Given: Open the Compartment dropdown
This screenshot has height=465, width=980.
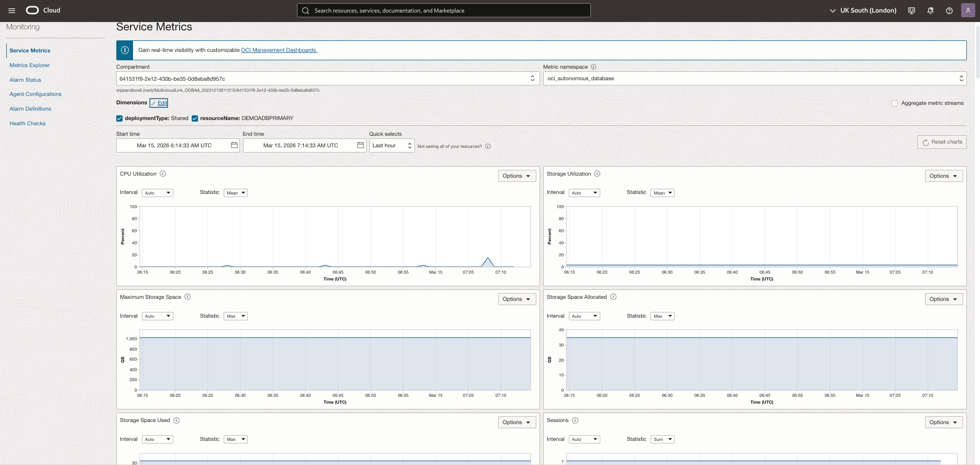Looking at the screenshot, I should coord(328,79).
